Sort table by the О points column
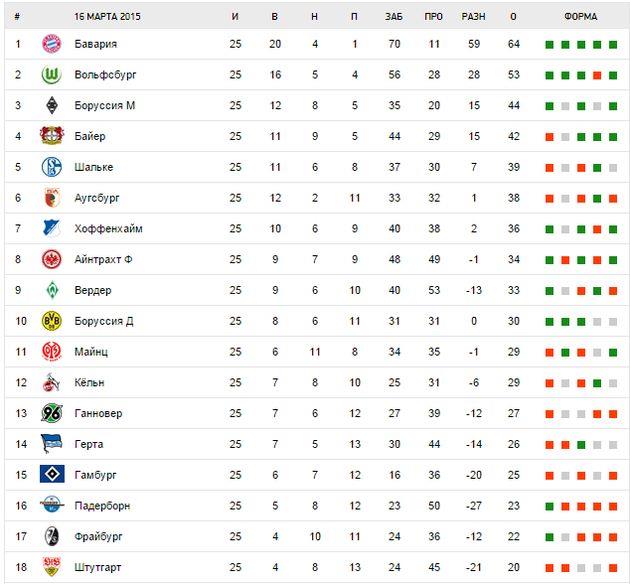This screenshot has height=584, width=630. click(x=513, y=17)
